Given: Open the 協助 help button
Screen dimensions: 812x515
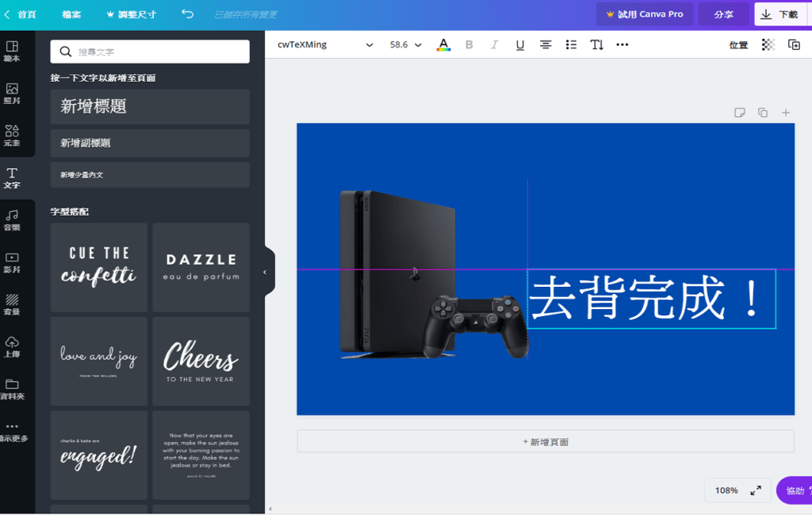Looking at the screenshot, I should point(795,490).
